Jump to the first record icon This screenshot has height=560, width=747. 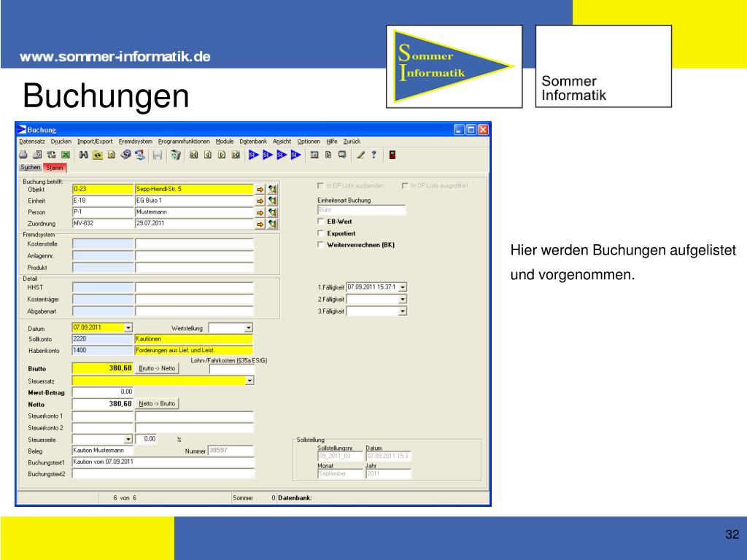click(x=193, y=155)
